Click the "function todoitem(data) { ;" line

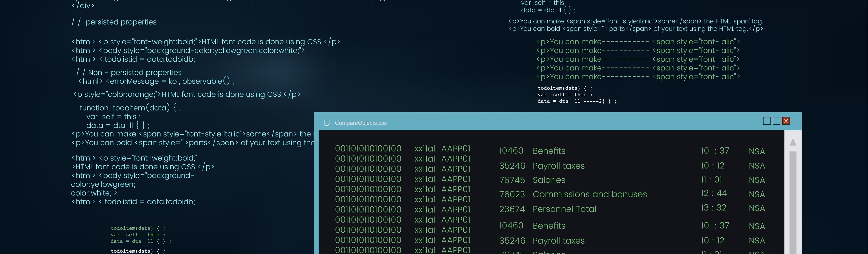(x=130, y=108)
